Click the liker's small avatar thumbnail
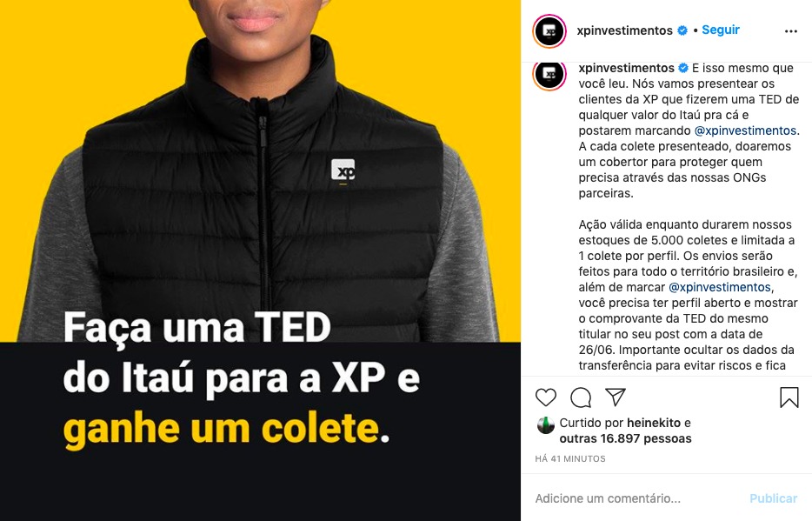Viewport: 812px width, 521px height. 546,424
